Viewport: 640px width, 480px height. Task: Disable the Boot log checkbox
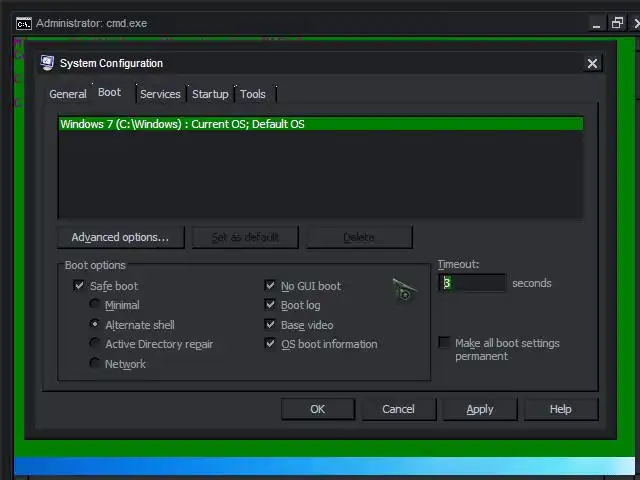click(270, 304)
